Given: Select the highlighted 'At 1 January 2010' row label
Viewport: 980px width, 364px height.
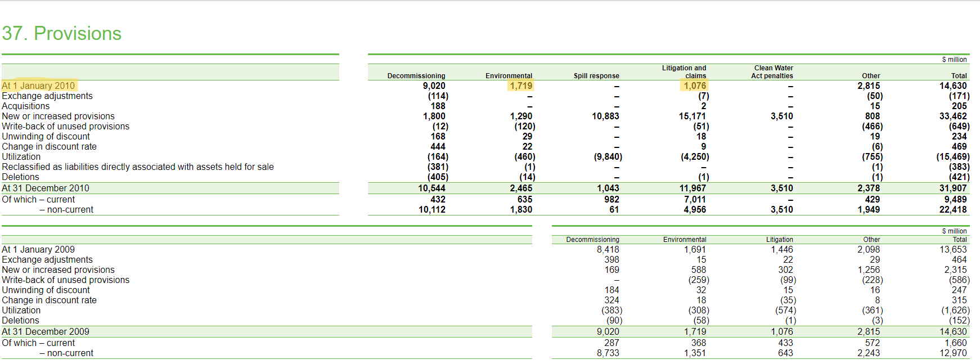Looking at the screenshot, I should click(38, 86).
